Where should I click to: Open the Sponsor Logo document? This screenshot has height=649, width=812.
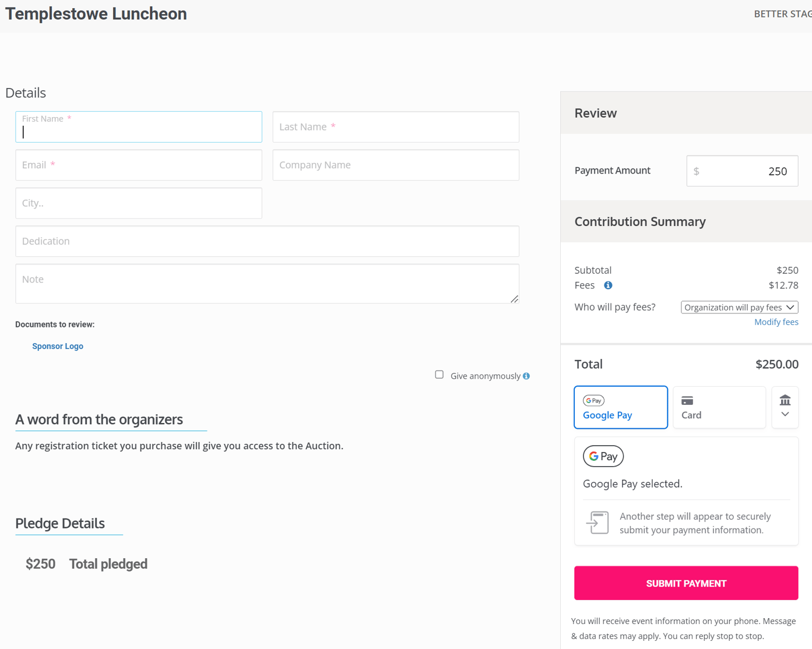point(57,346)
